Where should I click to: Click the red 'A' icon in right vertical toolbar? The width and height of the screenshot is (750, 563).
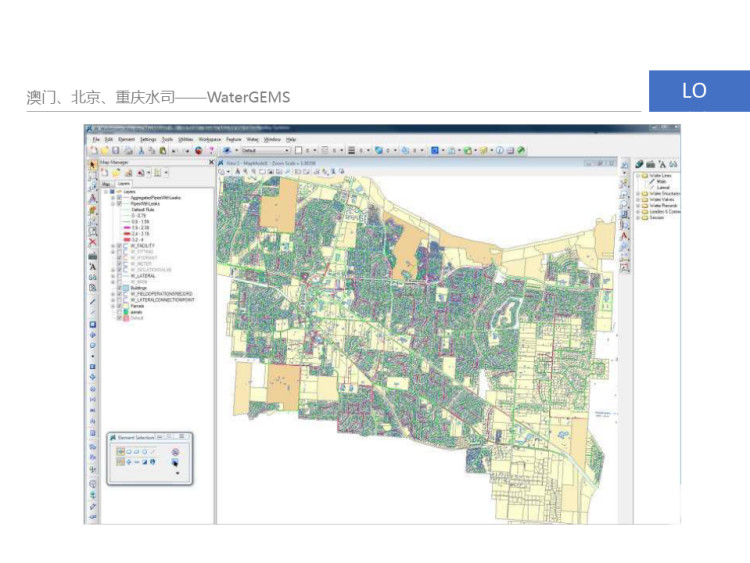point(624,236)
